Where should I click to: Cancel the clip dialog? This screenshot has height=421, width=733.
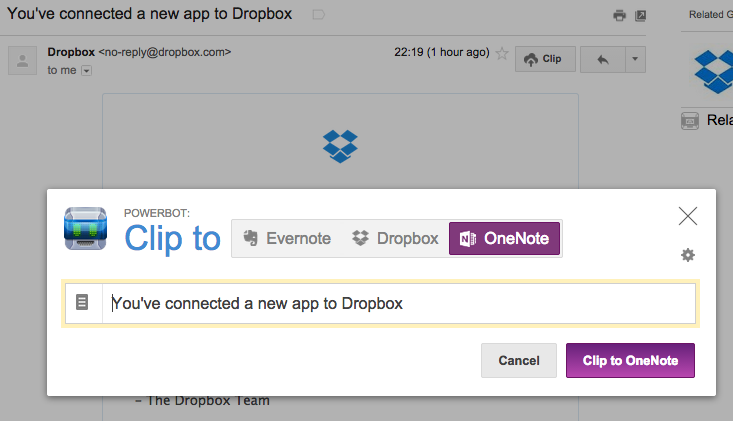pyautogui.click(x=519, y=360)
